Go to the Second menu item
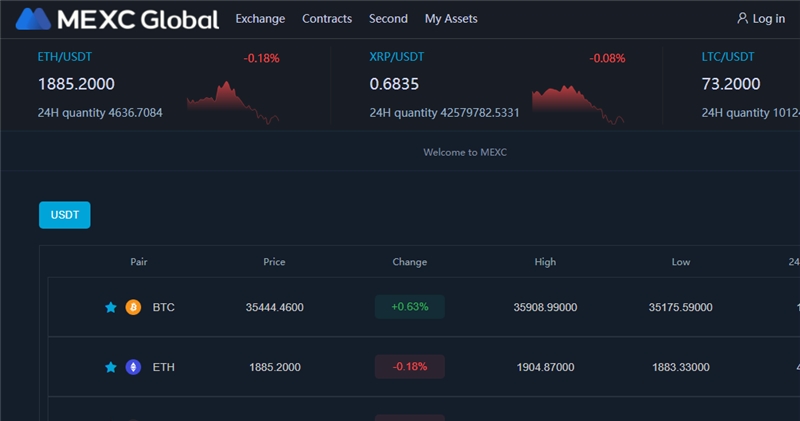Viewport: 800px width, 421px height. (388, 19)
